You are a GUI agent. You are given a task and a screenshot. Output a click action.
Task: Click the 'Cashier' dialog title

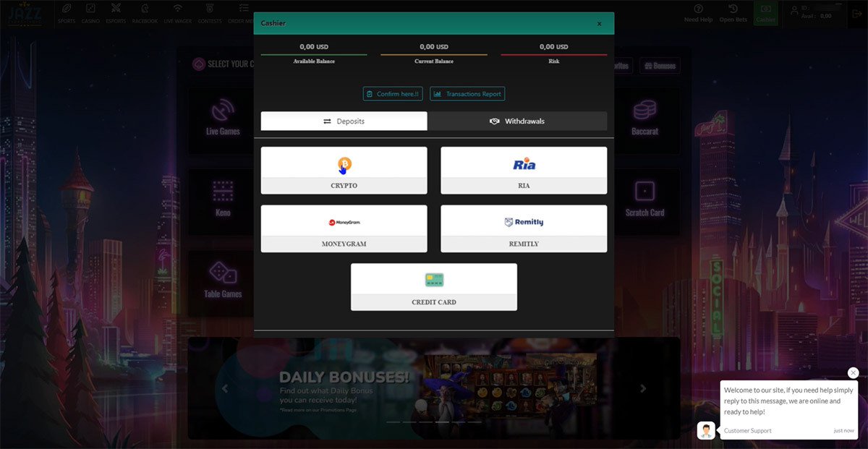[x=273, y=23]
